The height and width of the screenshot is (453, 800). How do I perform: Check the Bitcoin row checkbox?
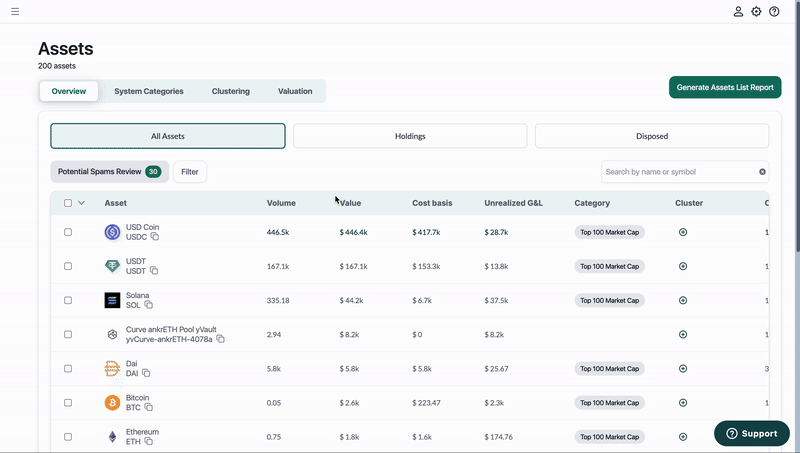click(x=68, y=403)
